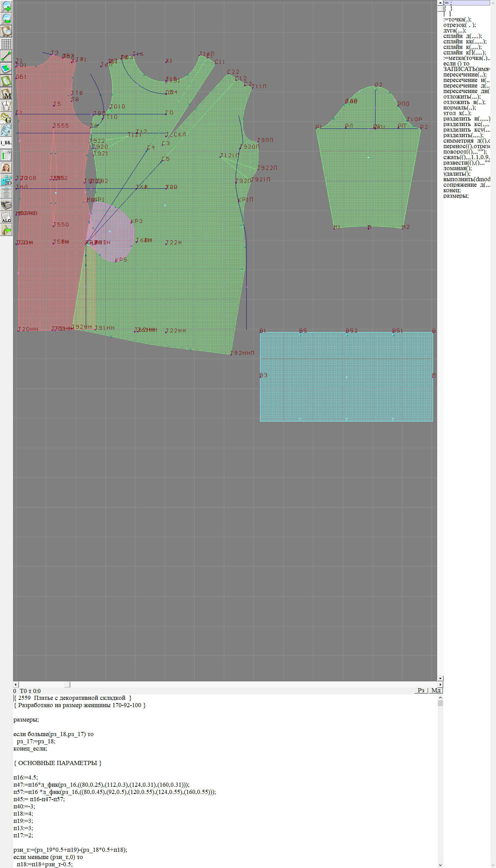The image size is (496, 868).
Task: Click canvas horizontal scrollbar left arrow
Action: pos(16,684)
